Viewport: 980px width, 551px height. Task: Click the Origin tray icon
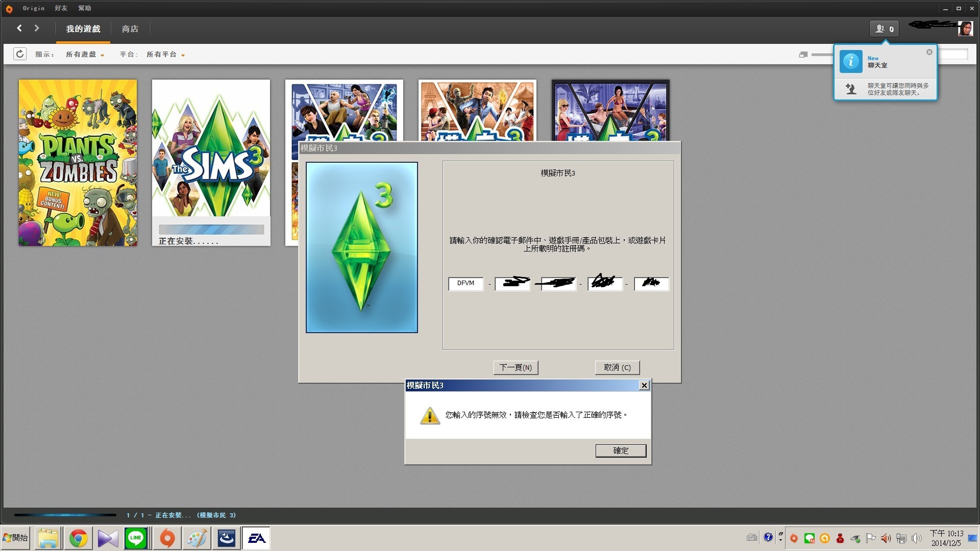point(794,538)
